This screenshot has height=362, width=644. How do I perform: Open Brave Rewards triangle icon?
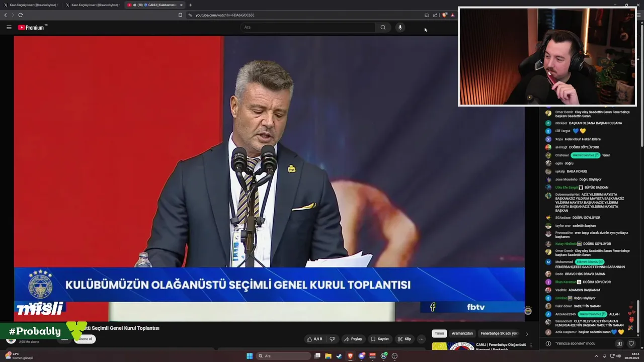[x=452, y=15]
